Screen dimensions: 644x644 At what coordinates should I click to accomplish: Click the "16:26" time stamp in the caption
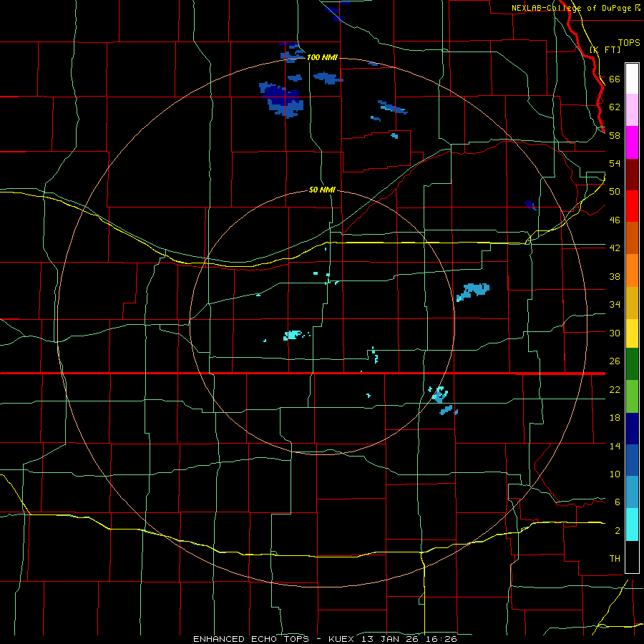point(441,639)
